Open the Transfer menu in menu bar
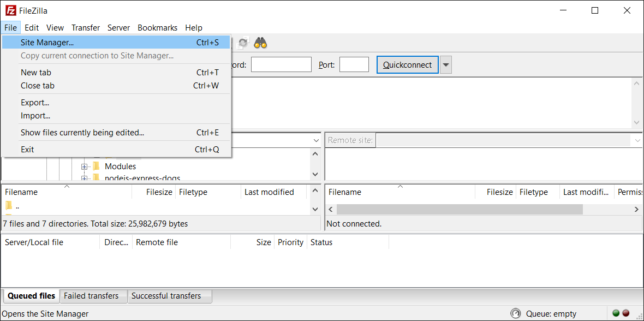The height and width of the screenshot is (321, 644). coord(86,27)
